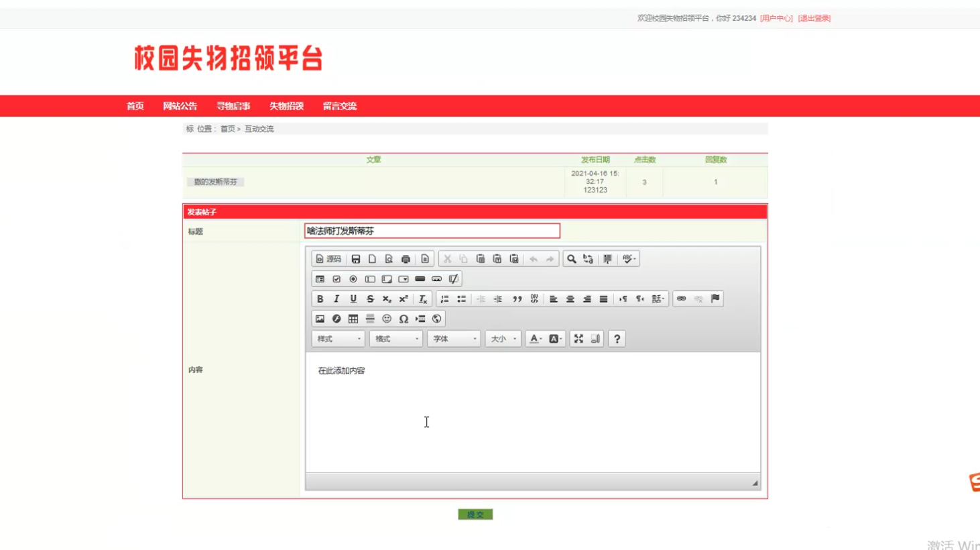Open the Find magnifier tool
The width and height of the screenshot is (980, 550).
click(x=572, y=259)
